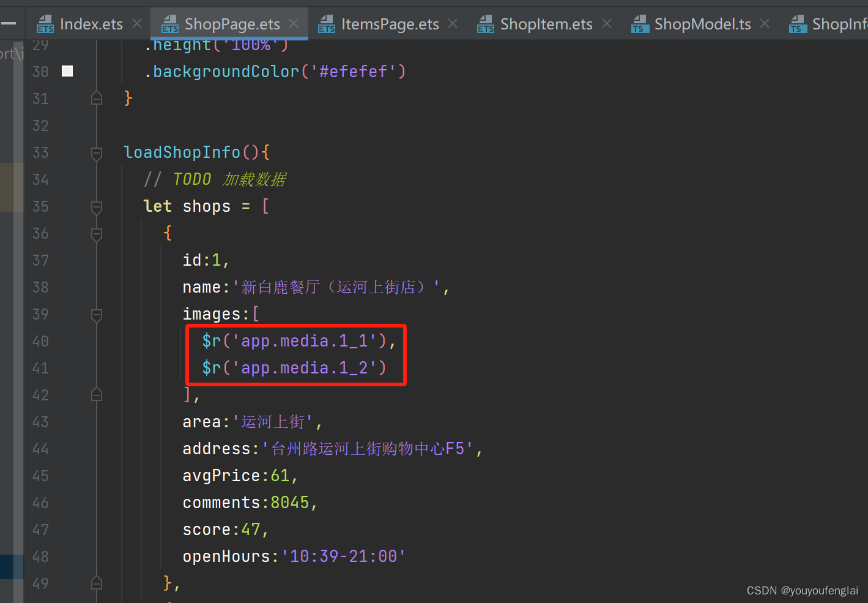This screenshot has width=868, height=603.
Task: Open the white color swatch on line 30
Action: click(x=67, y=71)
